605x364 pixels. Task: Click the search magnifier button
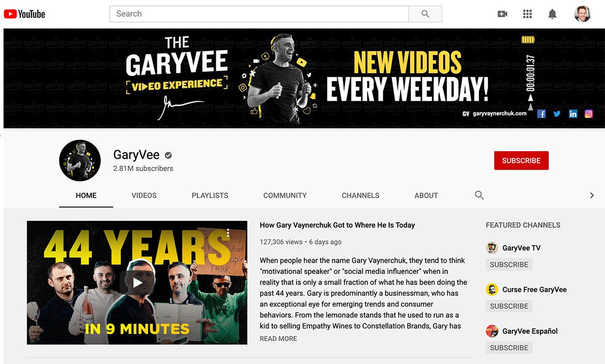pos(425,14)
